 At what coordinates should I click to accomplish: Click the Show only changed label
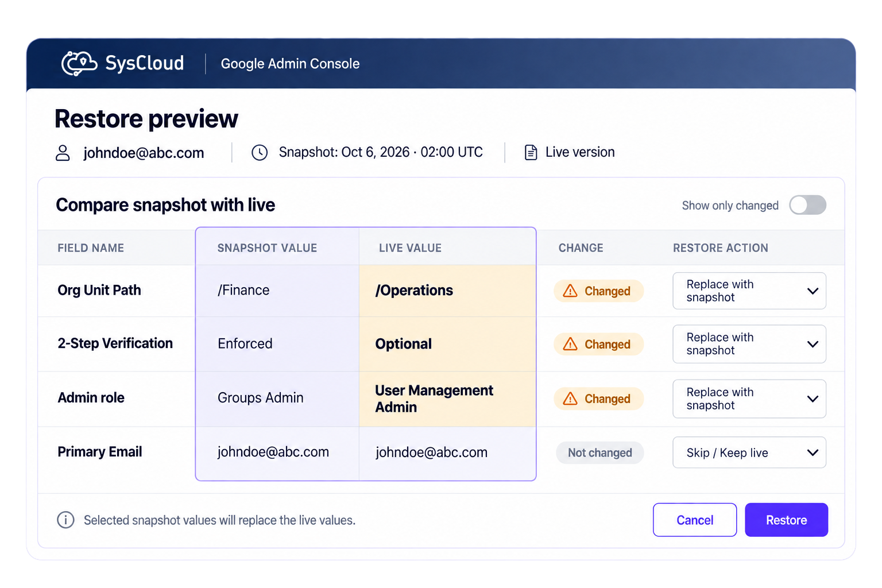(x=730, y=206)
